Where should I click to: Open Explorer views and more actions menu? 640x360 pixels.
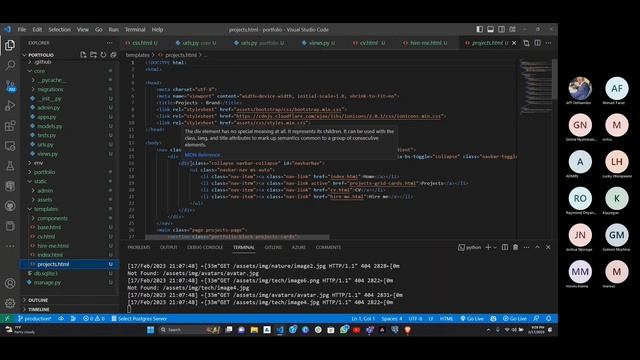coord(109,43)
